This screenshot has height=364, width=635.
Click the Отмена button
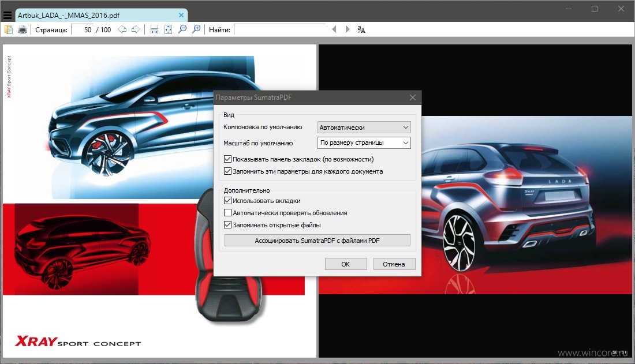394,264
